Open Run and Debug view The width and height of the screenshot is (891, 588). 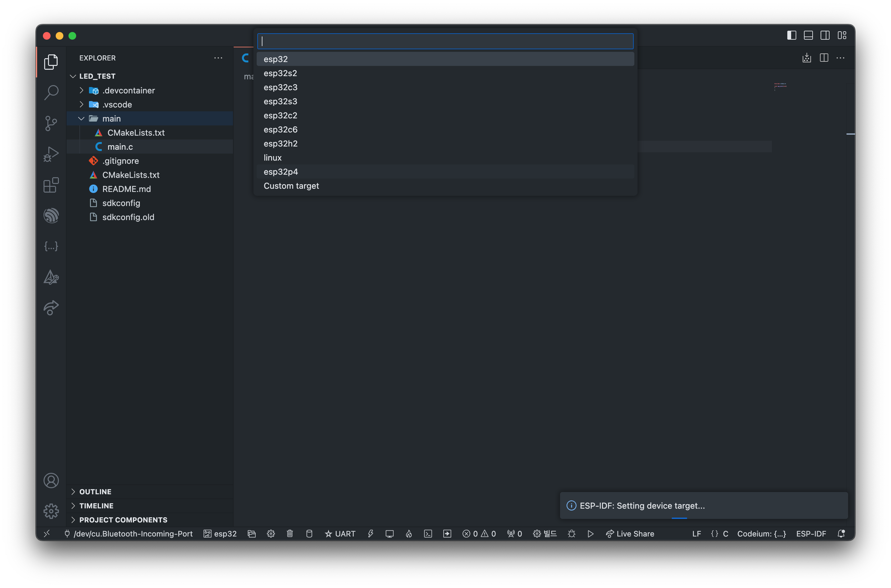click(51, 154)
